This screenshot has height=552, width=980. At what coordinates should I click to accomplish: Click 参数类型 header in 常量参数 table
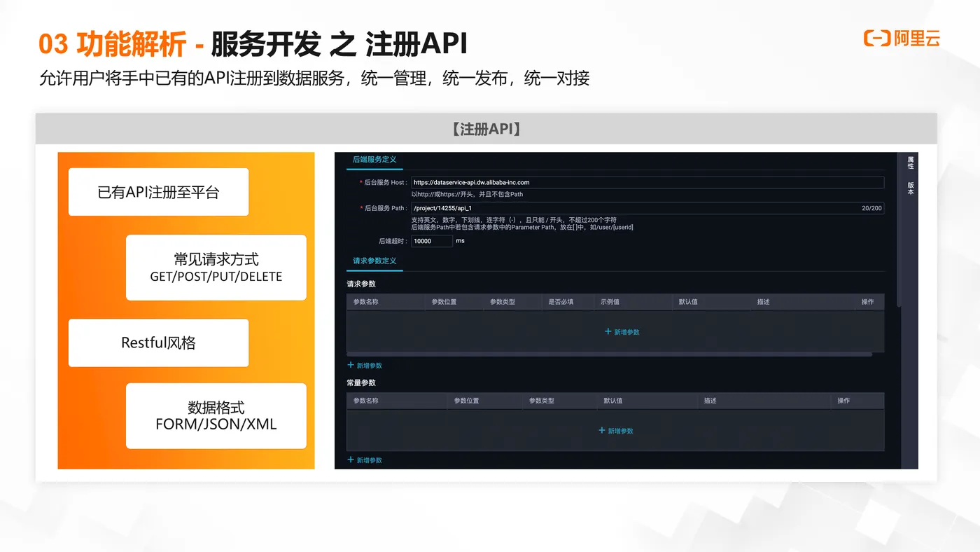pos(542,401)
